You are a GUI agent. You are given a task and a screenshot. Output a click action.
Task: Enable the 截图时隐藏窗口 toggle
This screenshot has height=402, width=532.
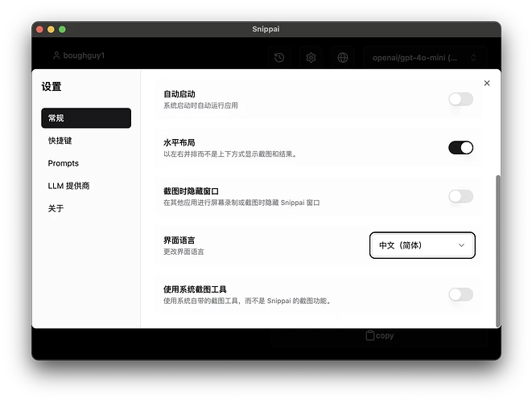[x=460, y=196]
